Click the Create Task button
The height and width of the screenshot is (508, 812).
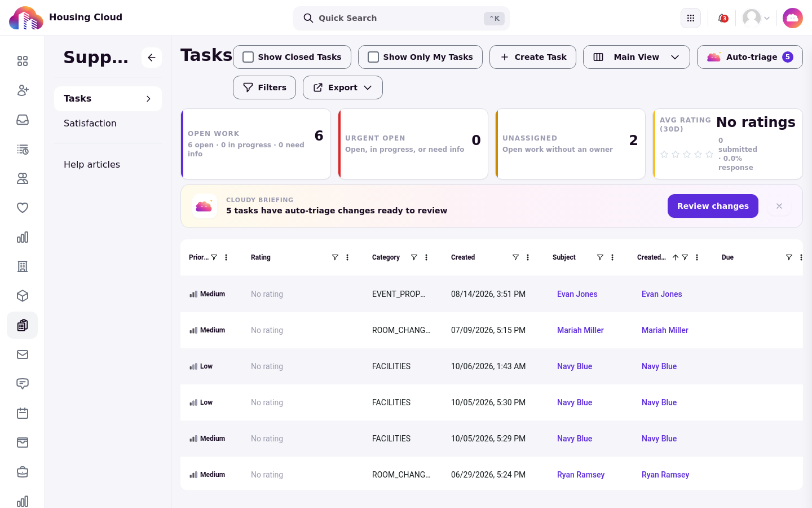click(533, 57)
